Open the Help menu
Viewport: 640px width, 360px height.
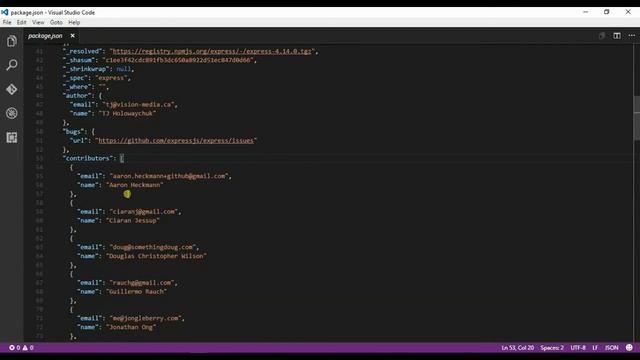pos(74,22)
